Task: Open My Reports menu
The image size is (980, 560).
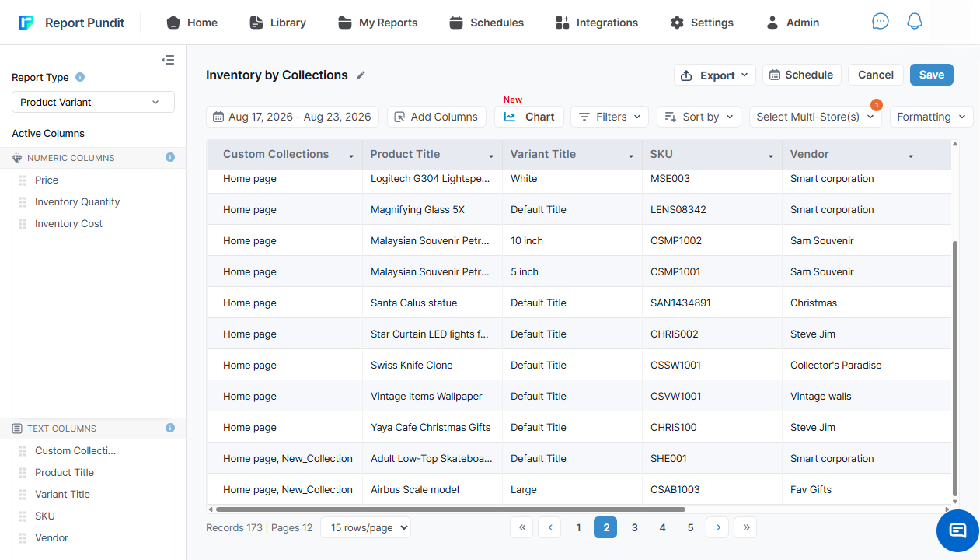Action: click(x=378, y=23)
